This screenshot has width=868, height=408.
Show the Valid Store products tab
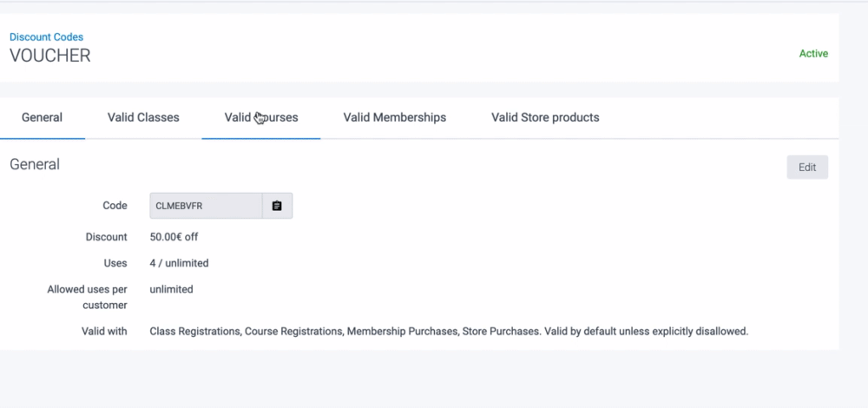pyautogui.click(x=544, y=117)
